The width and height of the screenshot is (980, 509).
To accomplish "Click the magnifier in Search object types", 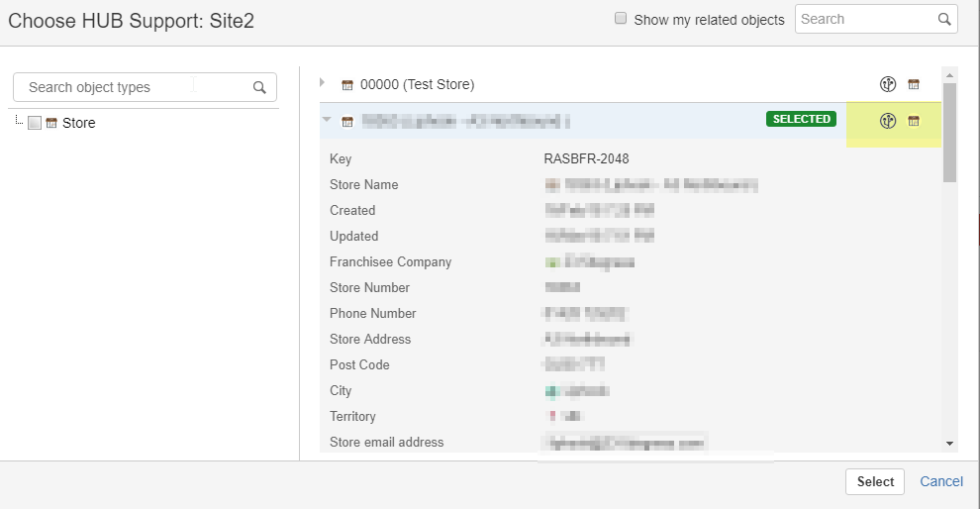I will tap(259, 87).
